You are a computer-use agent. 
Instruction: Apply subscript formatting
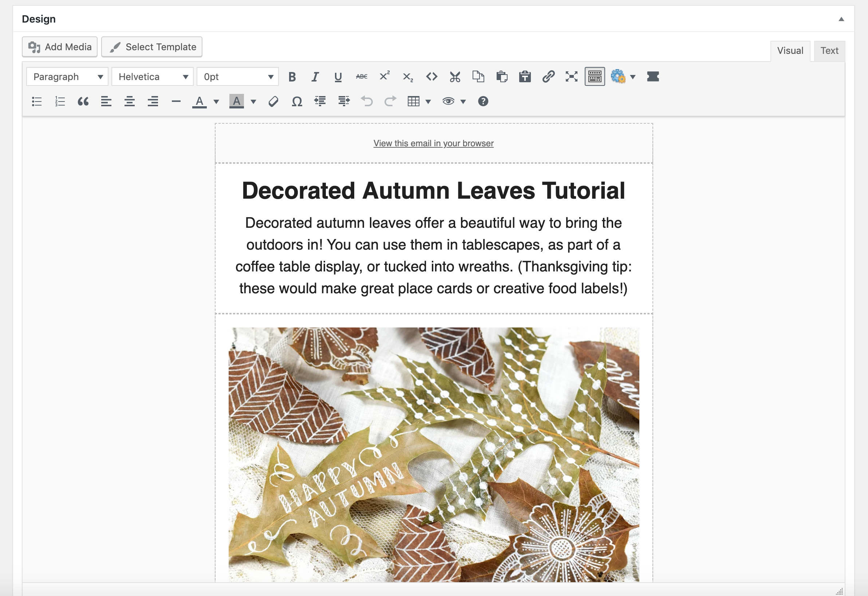[408, 77]
